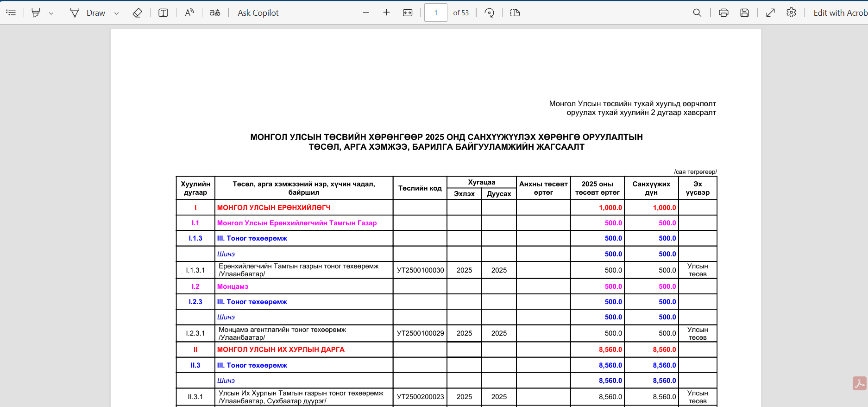Open the table of contents panel
The height and width of the screenshot is (407, 868).
11,13
